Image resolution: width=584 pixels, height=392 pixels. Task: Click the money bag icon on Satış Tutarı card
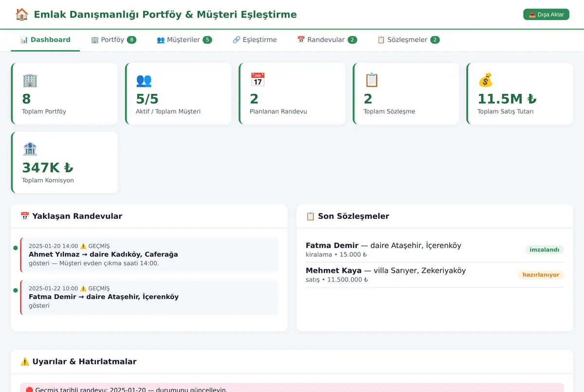pos(485,80)
